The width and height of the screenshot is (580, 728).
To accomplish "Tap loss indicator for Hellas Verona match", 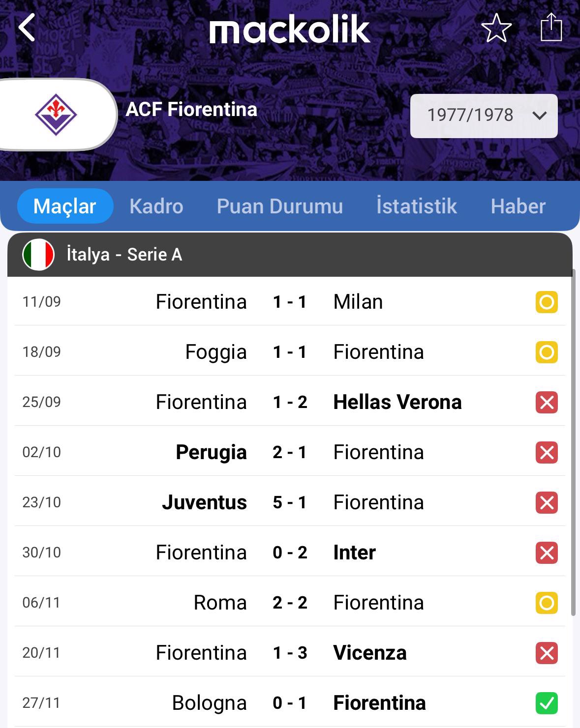I will pos(547,402).
